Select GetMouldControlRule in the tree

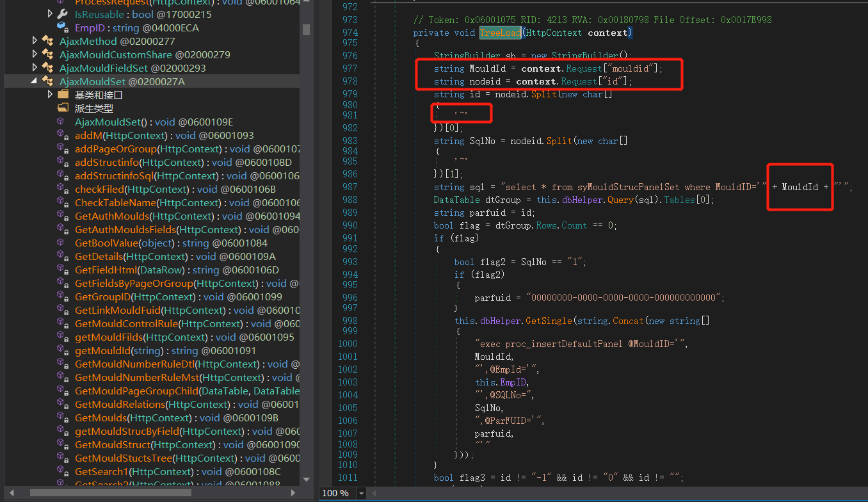187,323
